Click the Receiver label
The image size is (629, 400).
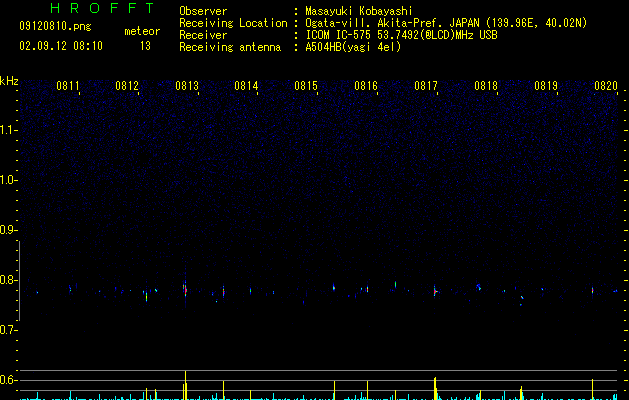[x=203, y=35]
